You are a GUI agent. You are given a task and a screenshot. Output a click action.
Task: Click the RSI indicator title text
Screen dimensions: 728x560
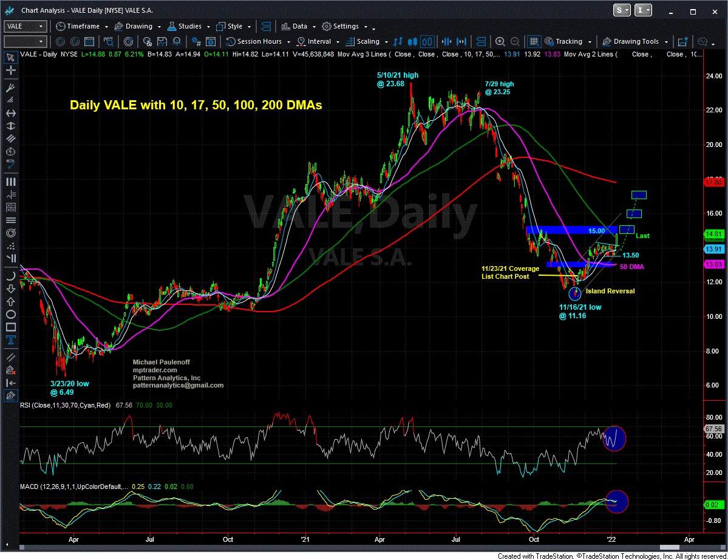pos(66,405)
